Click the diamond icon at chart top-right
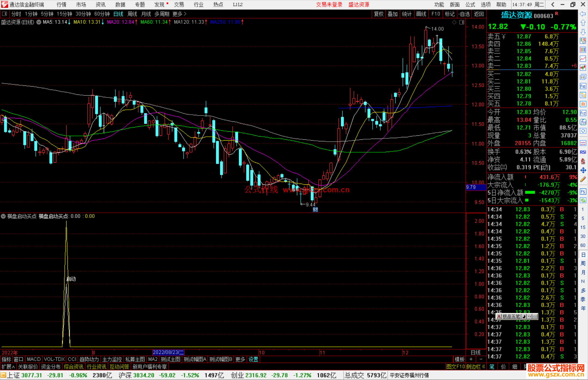This screenshot has width=588, height=380. pos(454,22)
